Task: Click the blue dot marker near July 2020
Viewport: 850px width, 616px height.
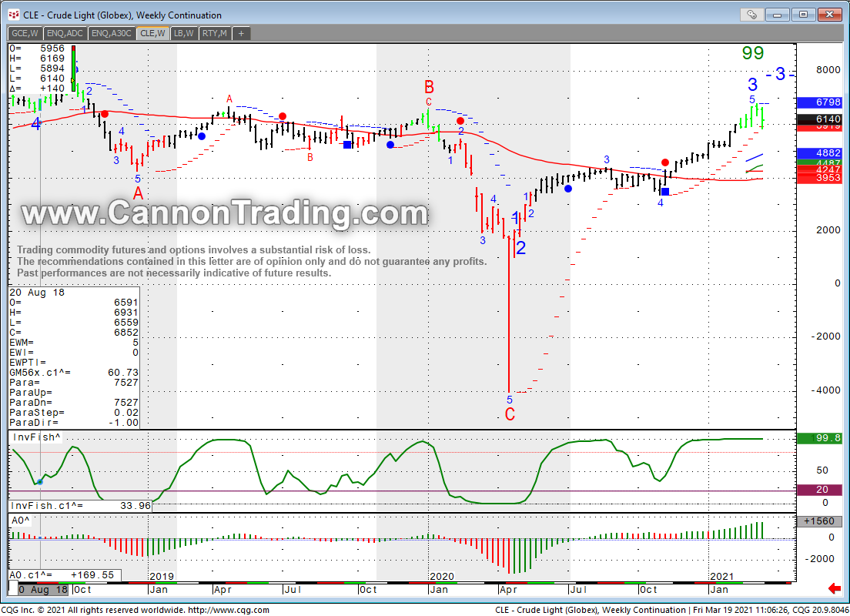Action: coord(568,189)
